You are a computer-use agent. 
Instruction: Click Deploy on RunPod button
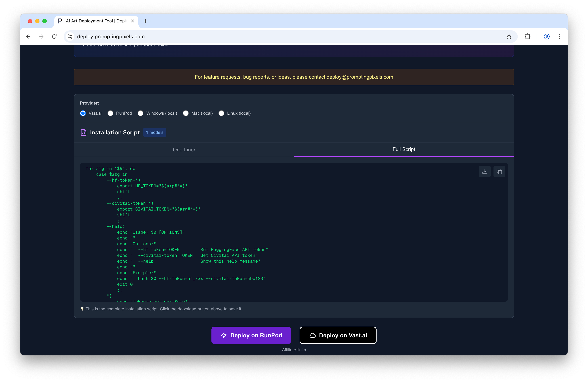coord(251,335)
